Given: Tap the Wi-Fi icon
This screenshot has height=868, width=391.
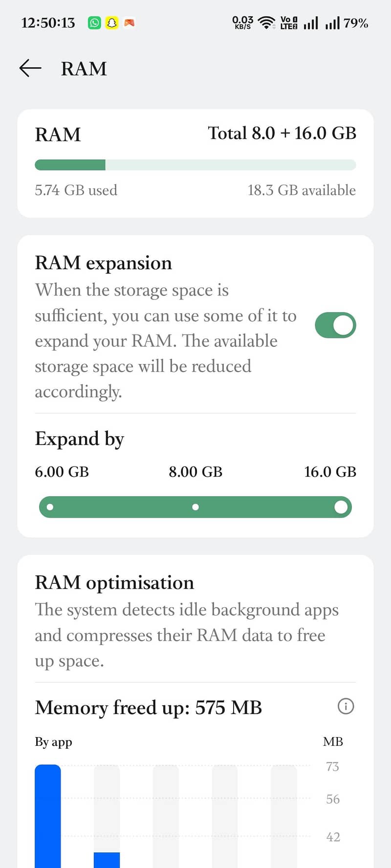Looking at the screenshot, I should click(266, 21).
